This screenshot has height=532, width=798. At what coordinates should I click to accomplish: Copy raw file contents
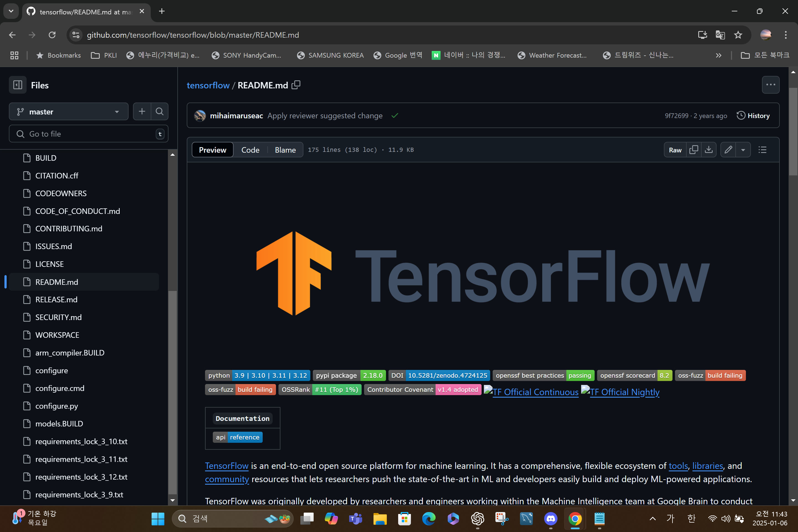[694, 150]
